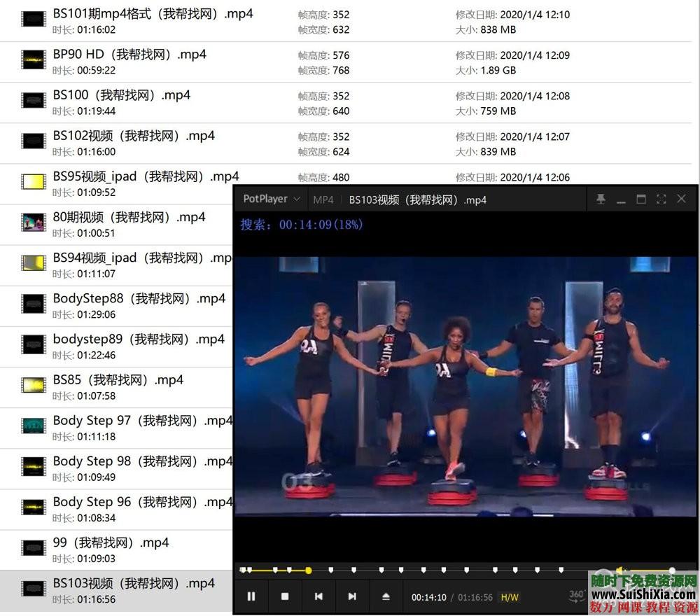Toggle PotPlayer fullscreen mode
The image size is (700, 616).
pyautogui.click(x=661, y=199)
